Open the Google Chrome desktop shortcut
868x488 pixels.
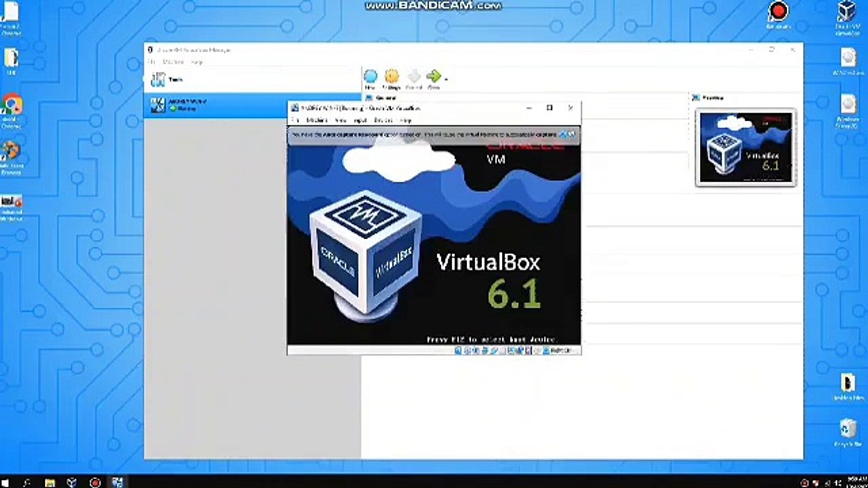[12, 111]
